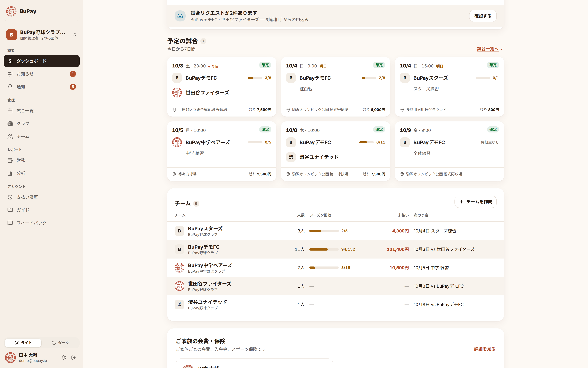Open the ダッシュボード menu item

(x=41, y=61)
